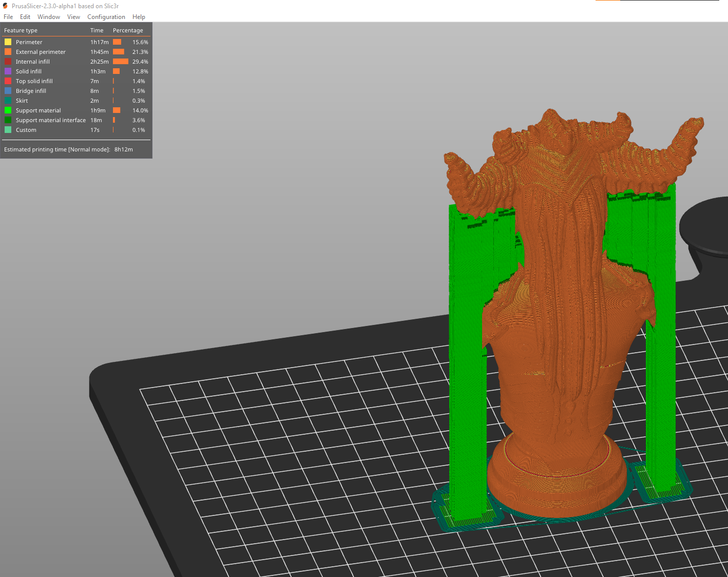Open the Edit menu

click(25, 17)
